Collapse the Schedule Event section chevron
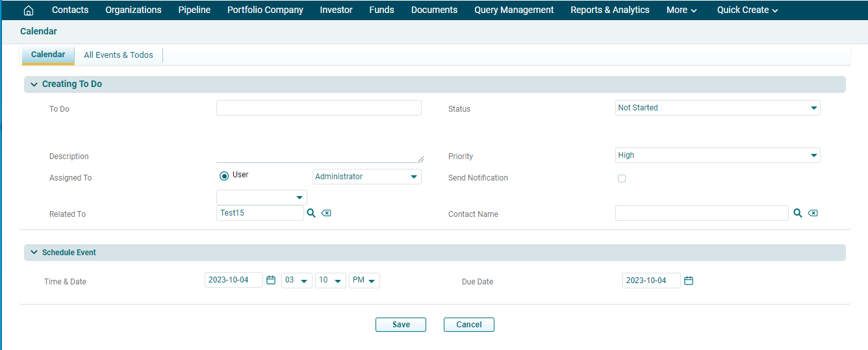This screenshot has width=868, height=350. coord(34,253)
